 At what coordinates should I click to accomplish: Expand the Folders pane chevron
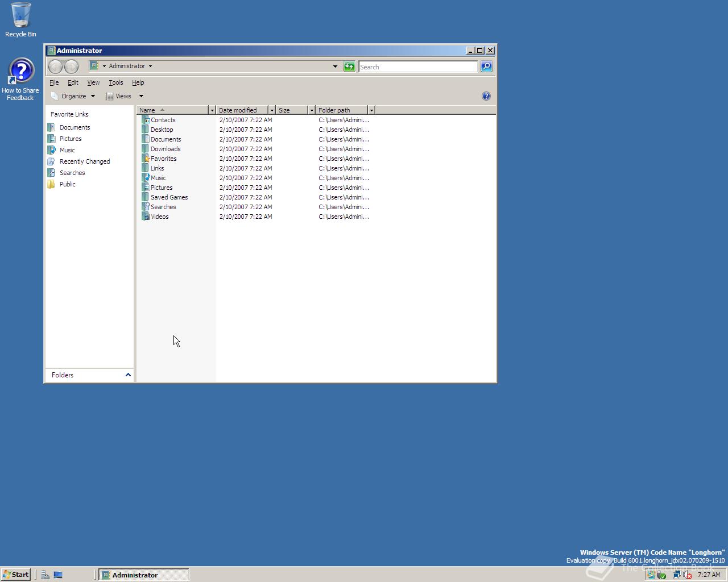(x=128, y=375)
